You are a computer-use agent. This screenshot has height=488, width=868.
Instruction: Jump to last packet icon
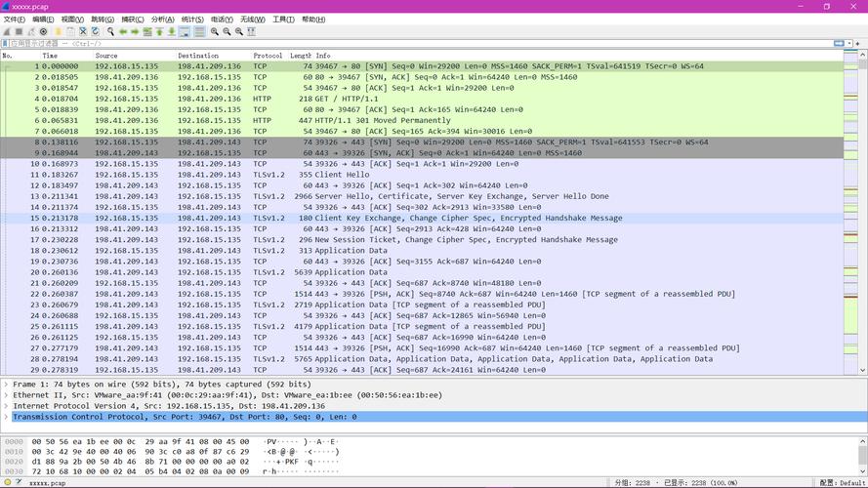point(172,32)
